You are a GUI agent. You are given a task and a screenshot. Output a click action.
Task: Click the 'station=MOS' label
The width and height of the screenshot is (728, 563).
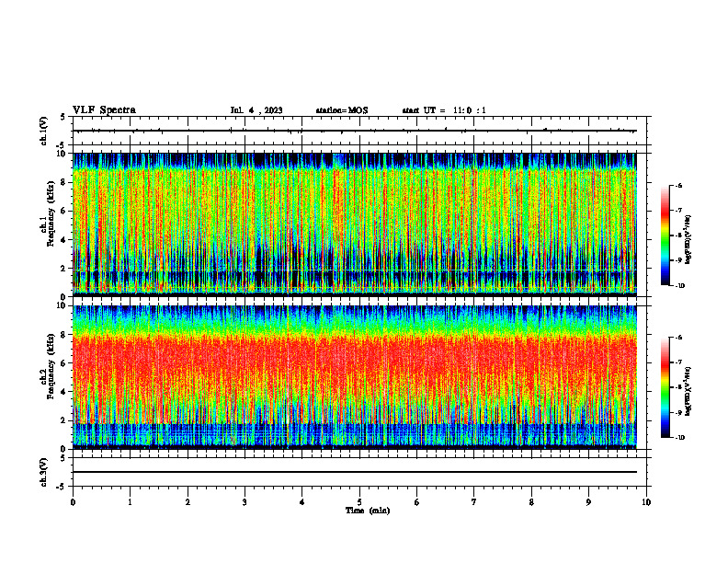pyautogui.click(x=342, y=110)
